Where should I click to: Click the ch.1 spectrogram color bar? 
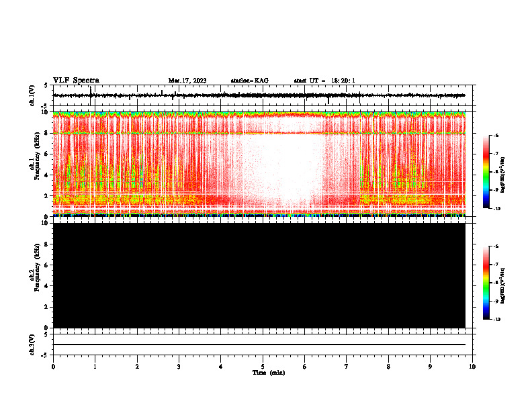pos(486,172)
